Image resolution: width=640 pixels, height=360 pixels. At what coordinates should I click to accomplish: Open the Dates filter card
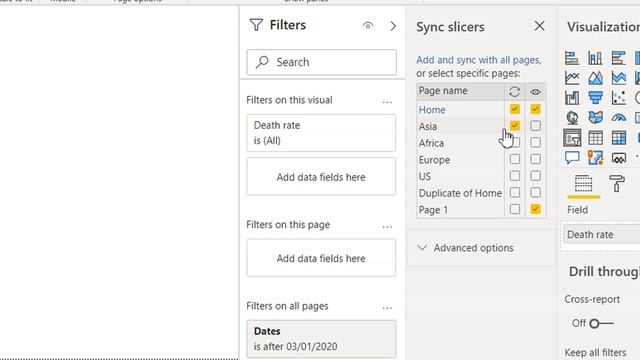pos(321,339)
